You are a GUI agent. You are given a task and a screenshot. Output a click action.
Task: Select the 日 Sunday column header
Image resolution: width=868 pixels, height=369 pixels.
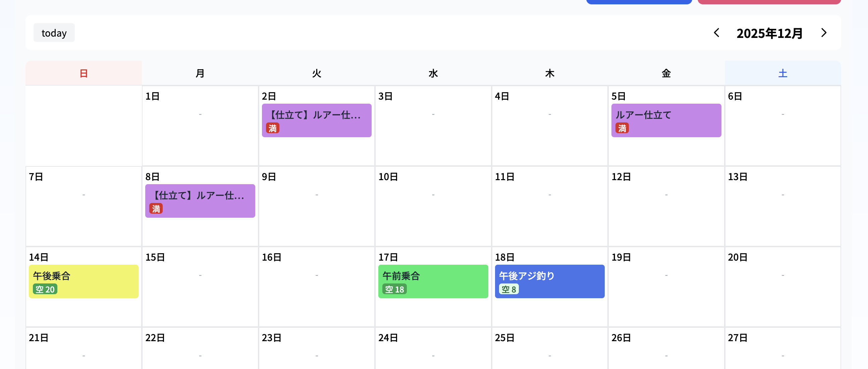(x=83, y=73)
